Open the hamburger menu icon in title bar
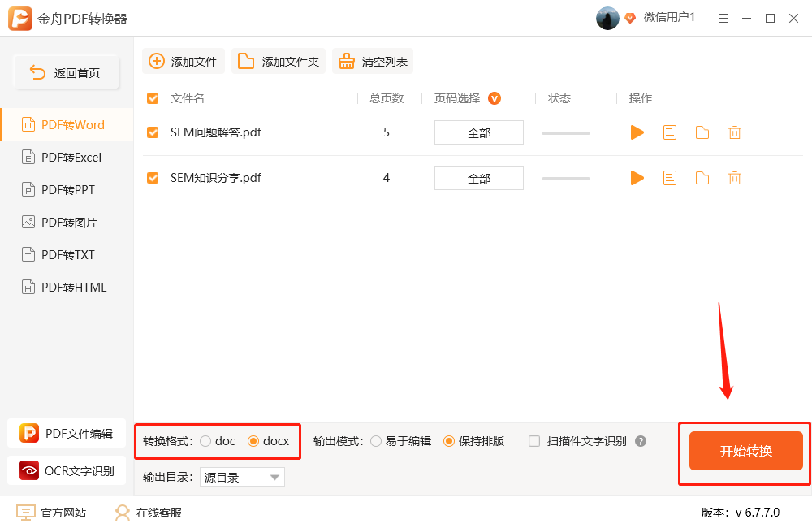 click(723, 19)
